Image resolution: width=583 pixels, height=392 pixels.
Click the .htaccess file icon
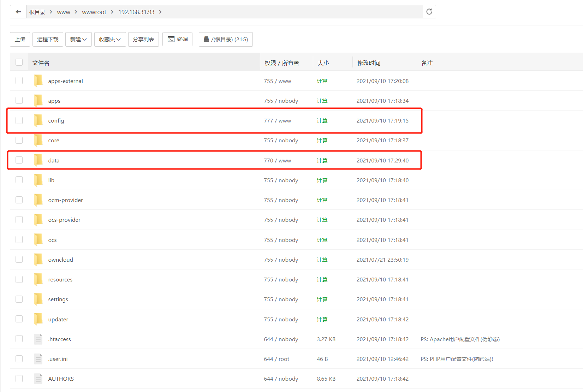tap(38, 339)
